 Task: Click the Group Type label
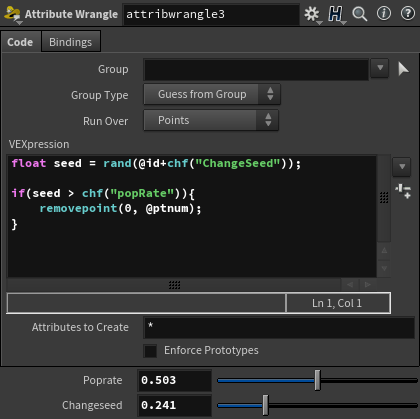click(99, 95)
